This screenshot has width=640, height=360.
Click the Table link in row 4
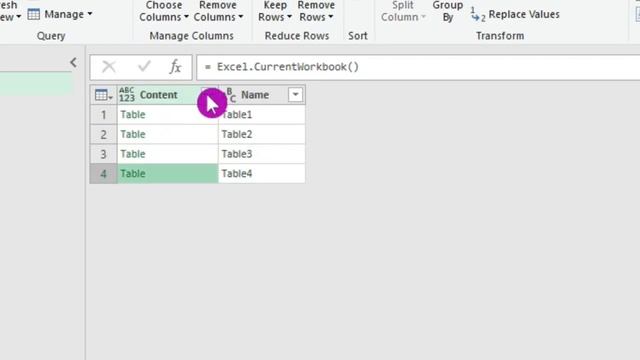(x=133, y=173)
